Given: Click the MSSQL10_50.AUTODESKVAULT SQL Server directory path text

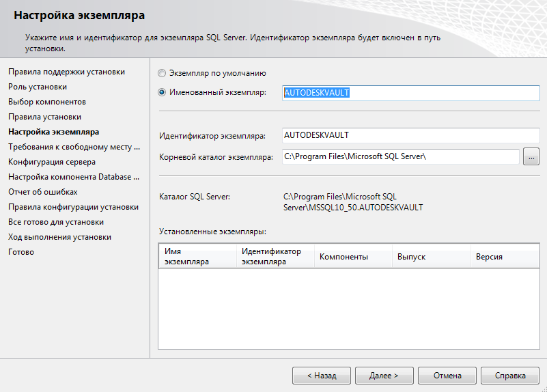Looking at the screenshot, I should pos(353,202).
